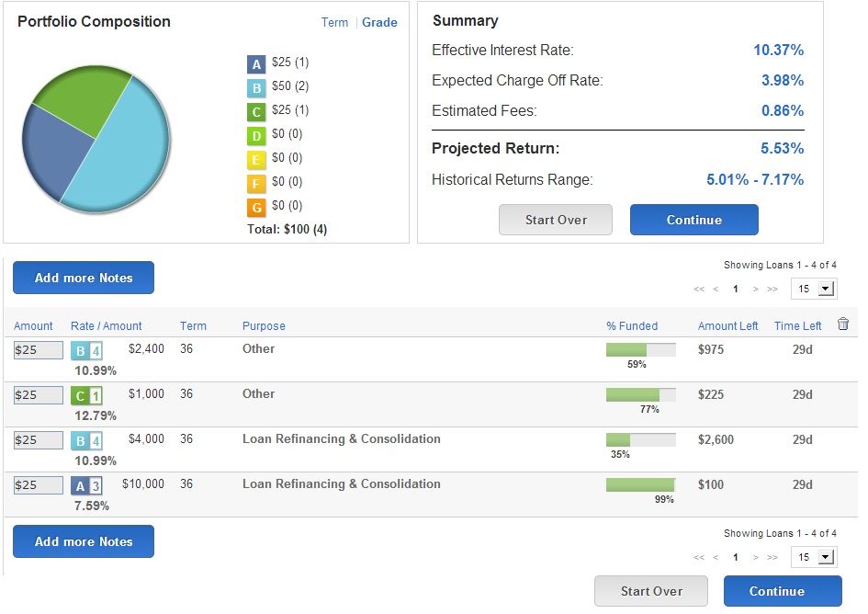Viewport: 868px width, 614px height.
Task: Switch portfolio composition to Term view
Action: [335, 23]
